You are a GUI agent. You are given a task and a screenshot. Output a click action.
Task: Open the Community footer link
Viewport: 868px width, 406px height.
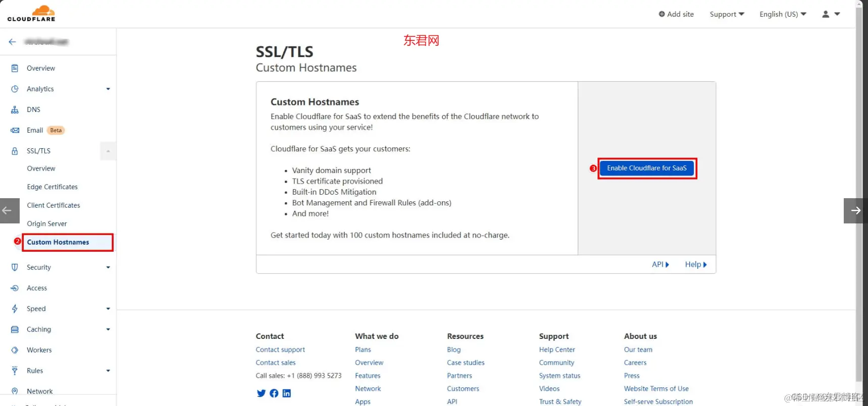pos(556,363)
